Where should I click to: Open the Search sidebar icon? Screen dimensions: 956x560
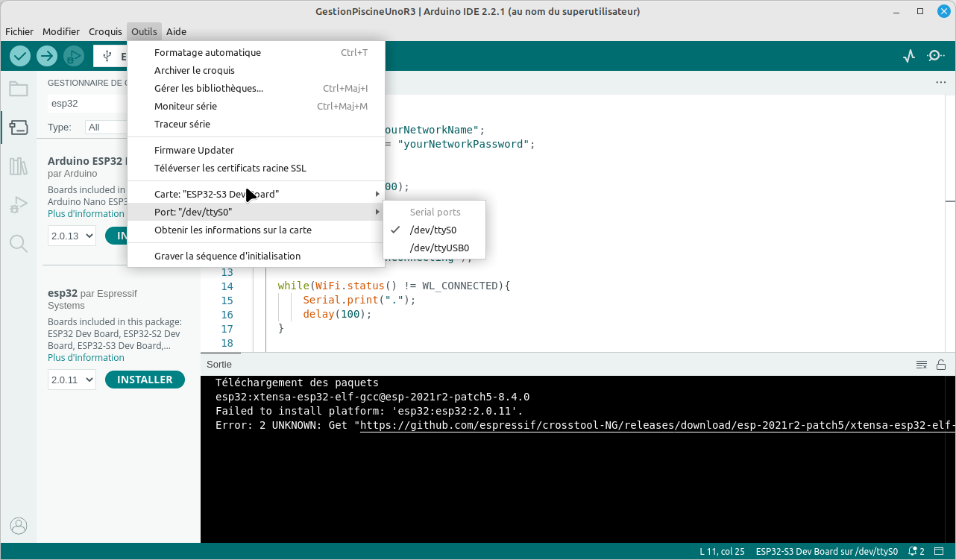pyautogui.click(x=19, y=243)
